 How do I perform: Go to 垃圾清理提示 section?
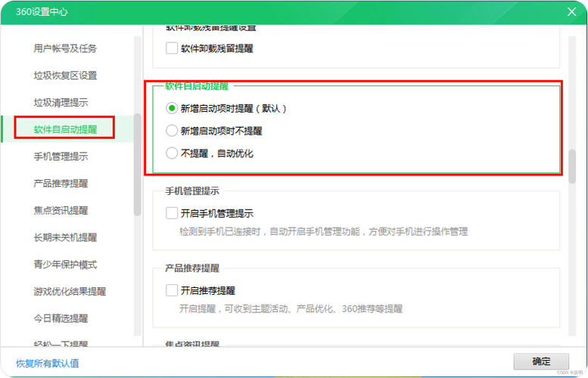[61, 102]
